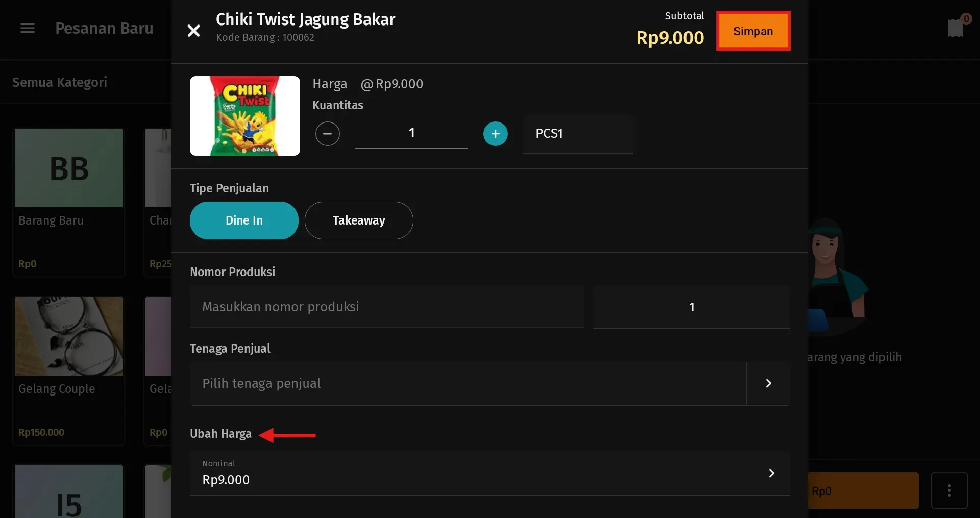
Task: Open the Rp9.000 Nominal editor row
Action: pyautogui.click(x=459, y=473)
